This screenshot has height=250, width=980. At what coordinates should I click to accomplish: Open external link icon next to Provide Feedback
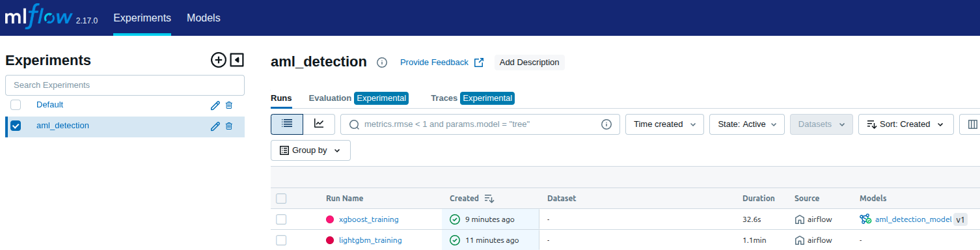point(479,62)
